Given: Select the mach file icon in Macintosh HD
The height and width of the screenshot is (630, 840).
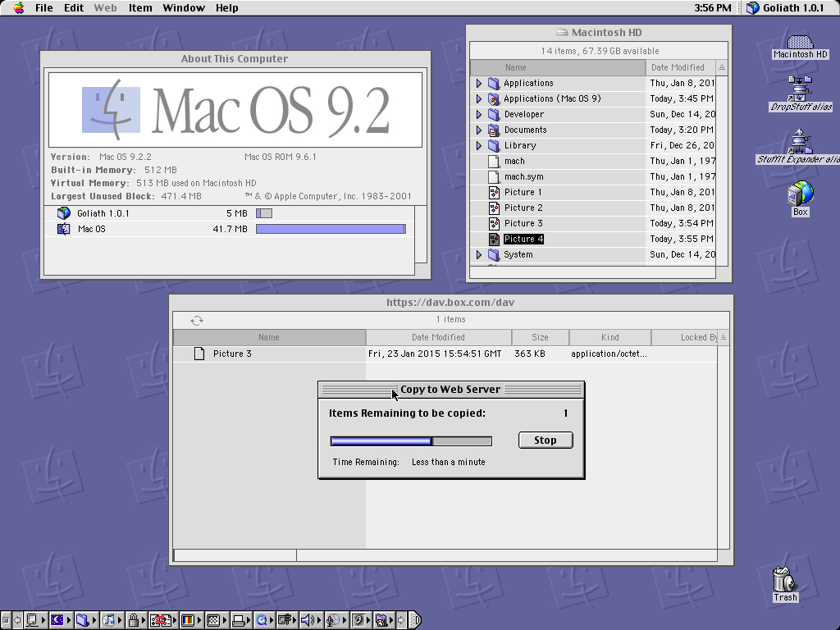Looking at the screenshot, I should (493, 162).
